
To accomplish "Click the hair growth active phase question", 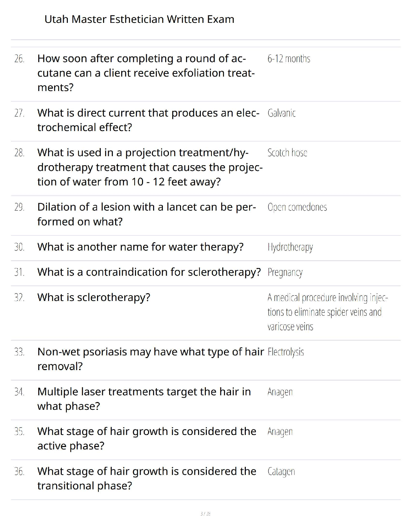I will (147, 438).
